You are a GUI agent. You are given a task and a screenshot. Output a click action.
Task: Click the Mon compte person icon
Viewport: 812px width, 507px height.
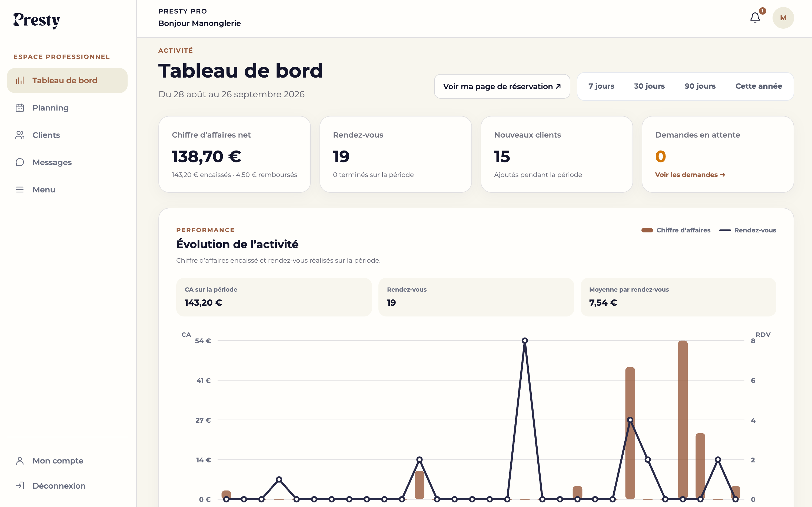20,461
